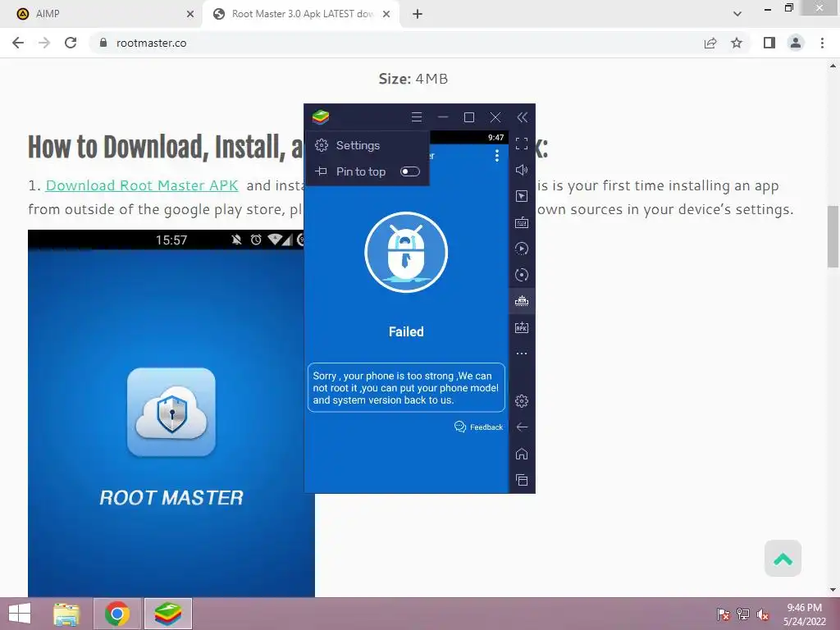Click the Chrome taskbar icon

click(117, 614)
